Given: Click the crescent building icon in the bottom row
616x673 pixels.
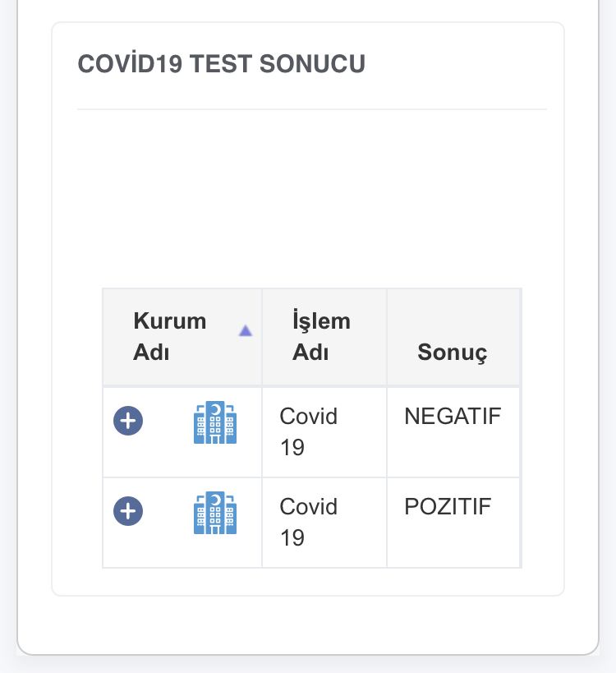Looking at the screenshot, I should pos(215,513).
